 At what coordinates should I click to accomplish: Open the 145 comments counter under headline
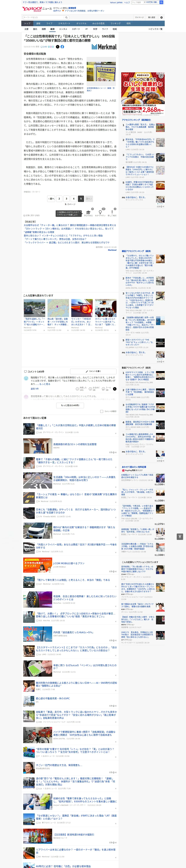[44, 47]
